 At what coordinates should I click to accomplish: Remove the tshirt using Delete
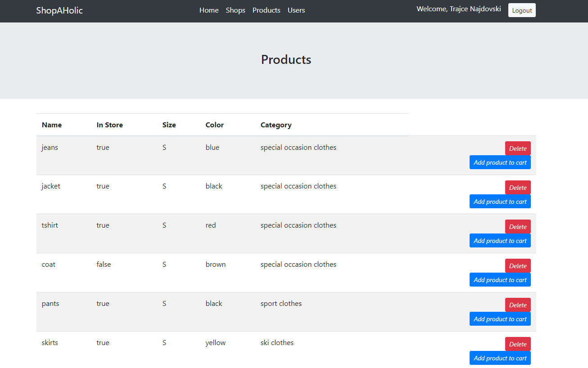coord(517,227)
